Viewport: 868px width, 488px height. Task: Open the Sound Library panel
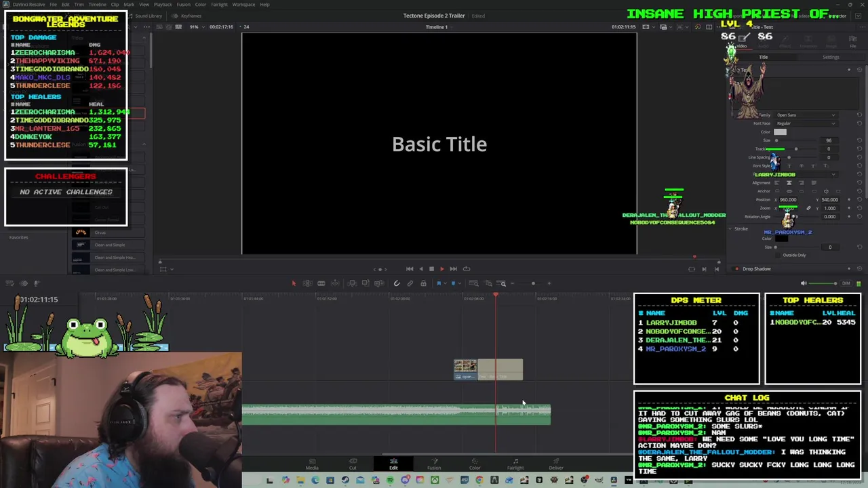(x=146, y=16)
